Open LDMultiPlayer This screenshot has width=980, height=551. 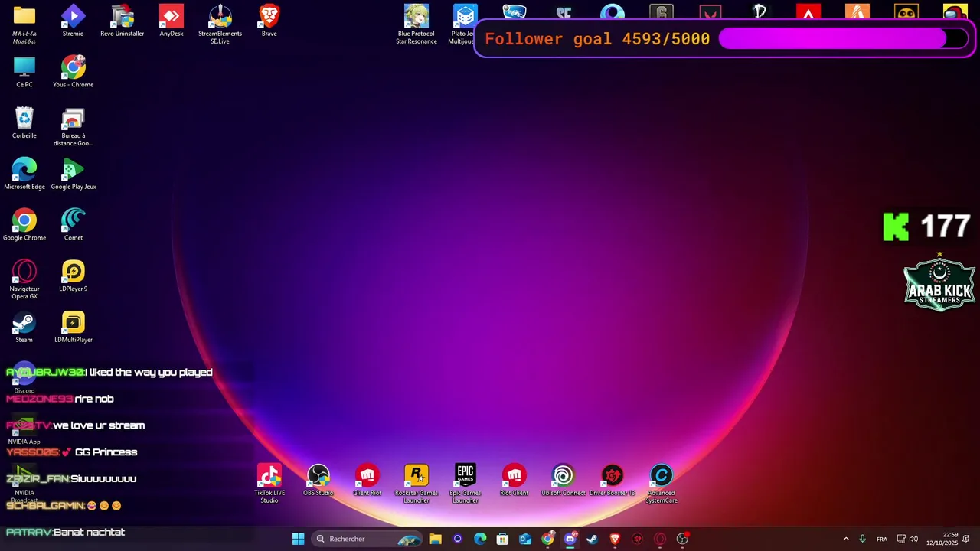click(73, 327)
